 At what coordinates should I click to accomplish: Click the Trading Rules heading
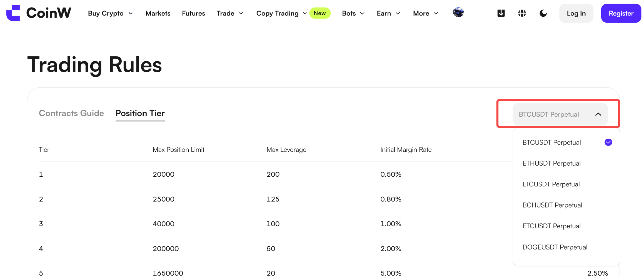pyautogui.click(x=95, y=65)
